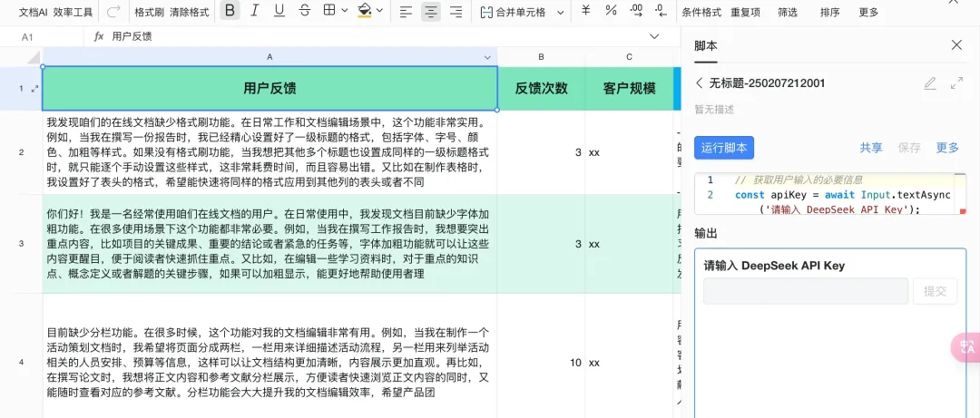Select the 用户反馈 header cell
Image resolution: width=980 pixels, height=418 pixels.
click(x=270, y=88)
